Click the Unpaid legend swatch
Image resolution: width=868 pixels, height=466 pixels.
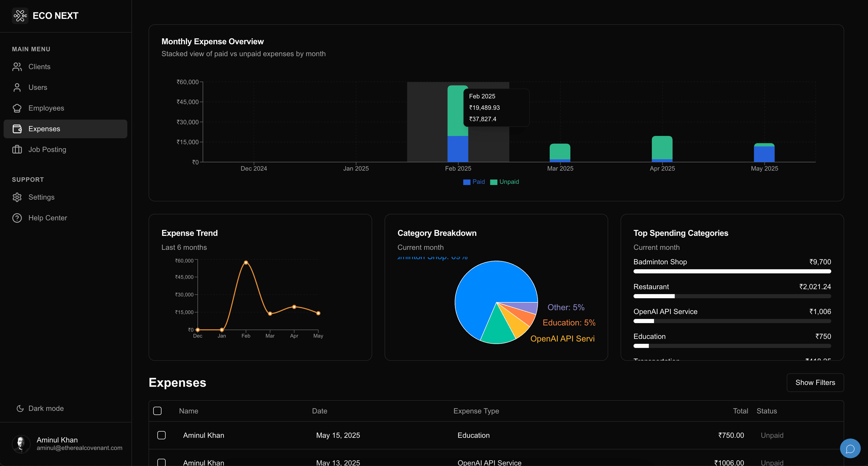pyautogui.click(x=494, y=182)
